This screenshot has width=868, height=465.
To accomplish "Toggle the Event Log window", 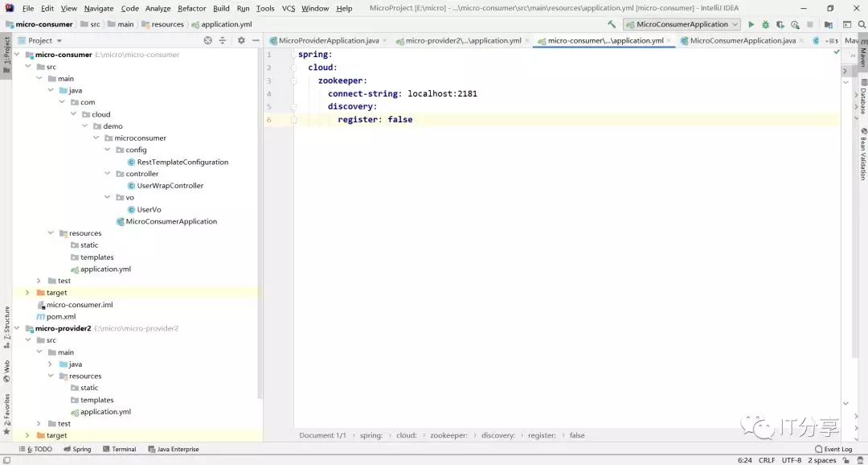I will (833, 449).
